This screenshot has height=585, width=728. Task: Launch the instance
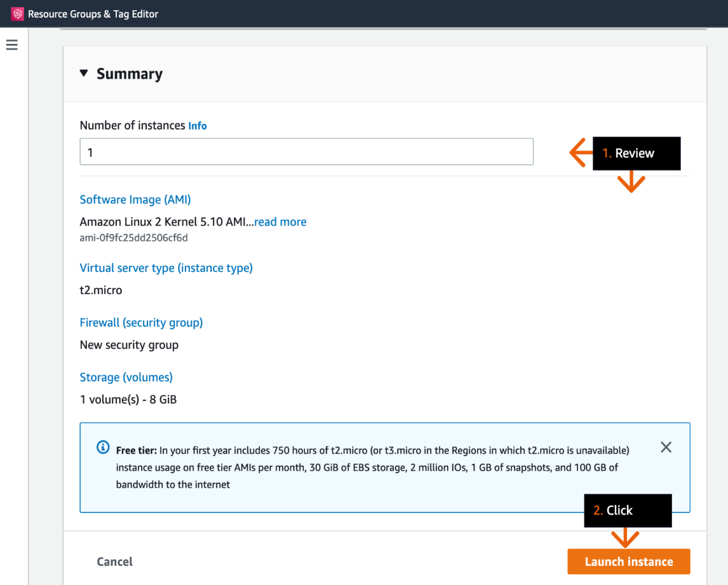pyautogui.click(x=628, y=561)
